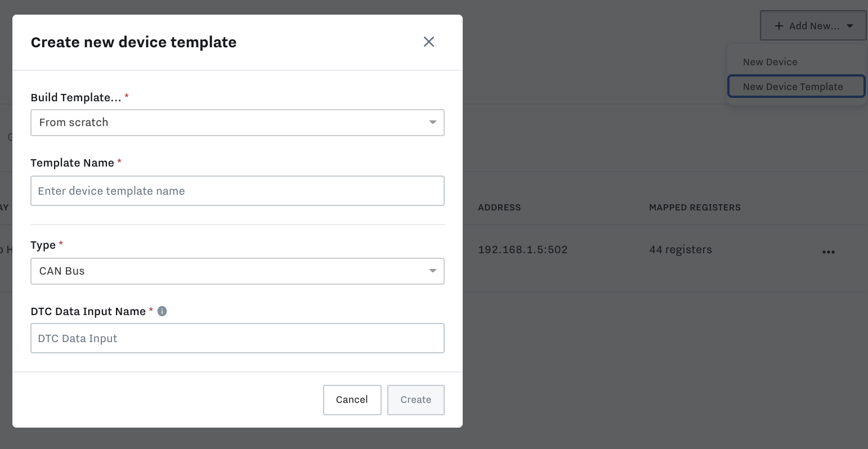Viewport: 868px width, 449px height.
Task: Close the Create new device template dialog
Action: (429, 42)
